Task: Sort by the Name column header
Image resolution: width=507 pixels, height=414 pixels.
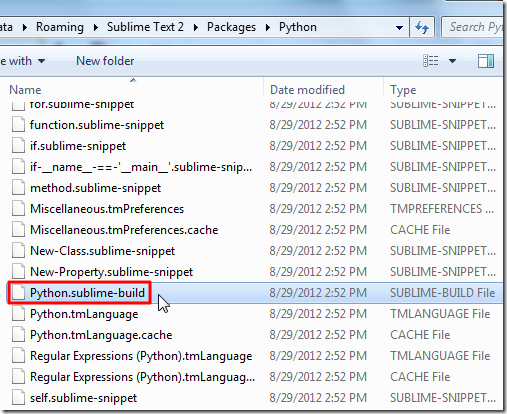Action: coord(25,90)
